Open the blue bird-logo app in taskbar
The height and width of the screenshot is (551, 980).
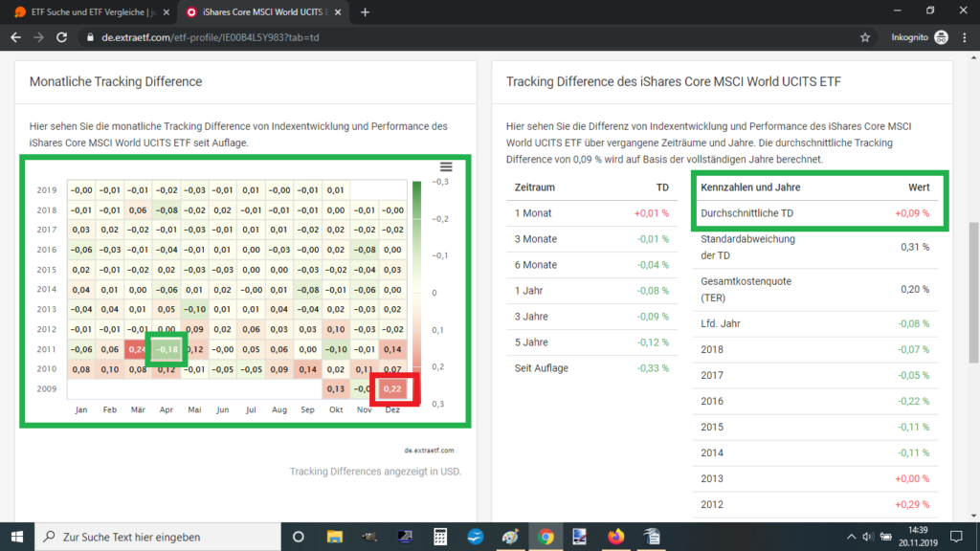475,537
